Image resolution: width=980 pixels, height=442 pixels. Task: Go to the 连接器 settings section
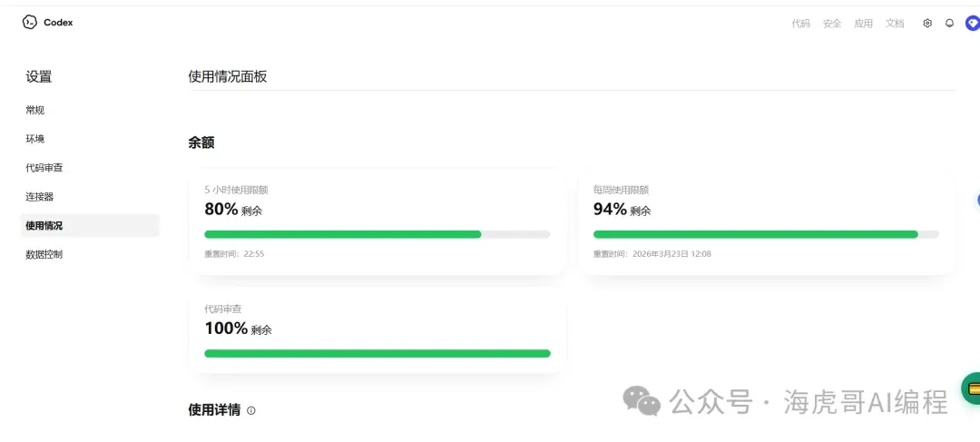(x=40, y=197)
